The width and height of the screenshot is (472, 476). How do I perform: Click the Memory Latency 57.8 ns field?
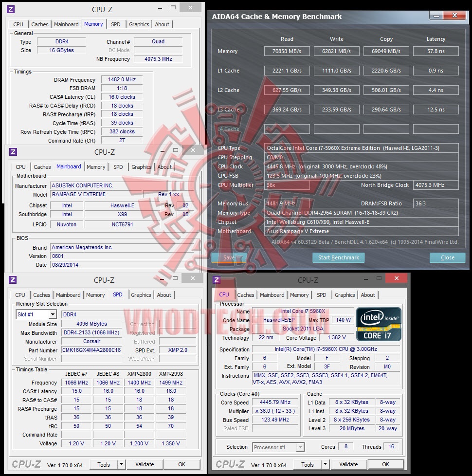[x=436, y=51]
